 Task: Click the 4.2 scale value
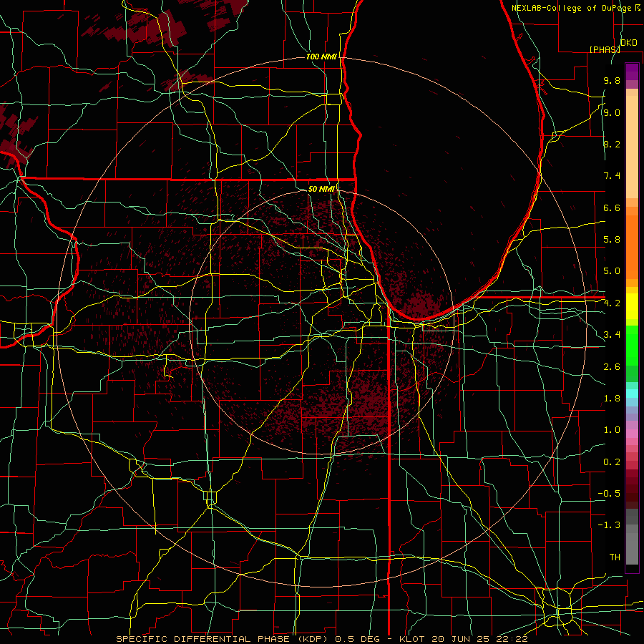(612, 303)
